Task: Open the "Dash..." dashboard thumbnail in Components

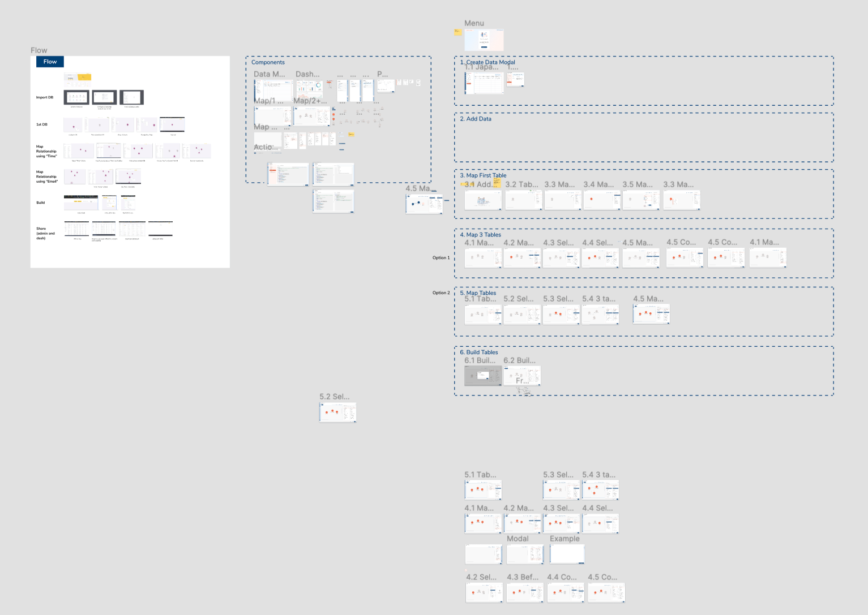Action: click(309, 89)
